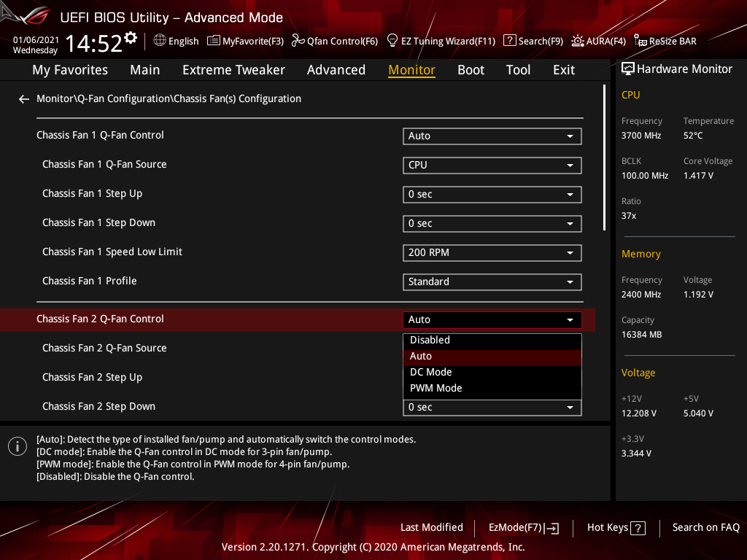
Task: Click the EzMode exit arrow icon
Action: 551,528
